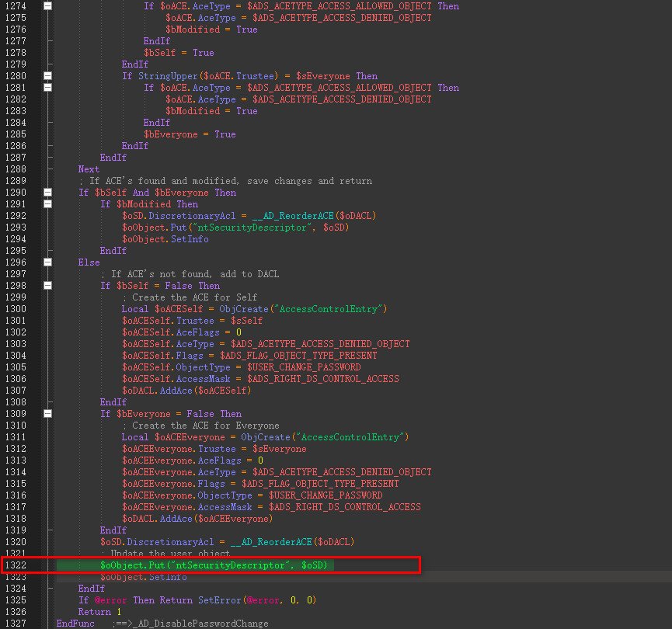Click line number 1327 in the margin
The height and width of the screenshot is (629, 672).
coord(16,624)
